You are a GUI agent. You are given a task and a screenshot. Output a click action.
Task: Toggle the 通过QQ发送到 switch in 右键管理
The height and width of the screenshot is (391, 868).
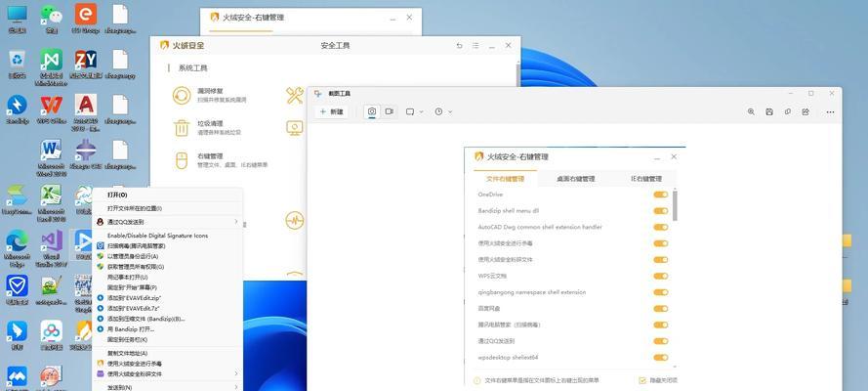660,341
